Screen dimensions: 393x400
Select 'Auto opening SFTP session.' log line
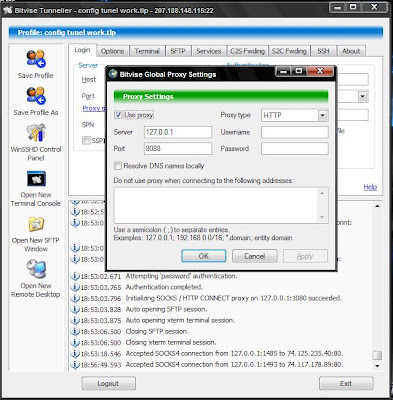tap(166, 309)
